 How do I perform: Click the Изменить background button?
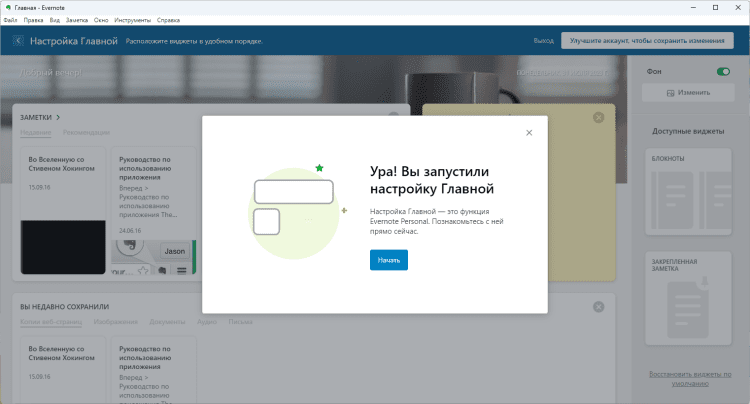tap(688, 93)
